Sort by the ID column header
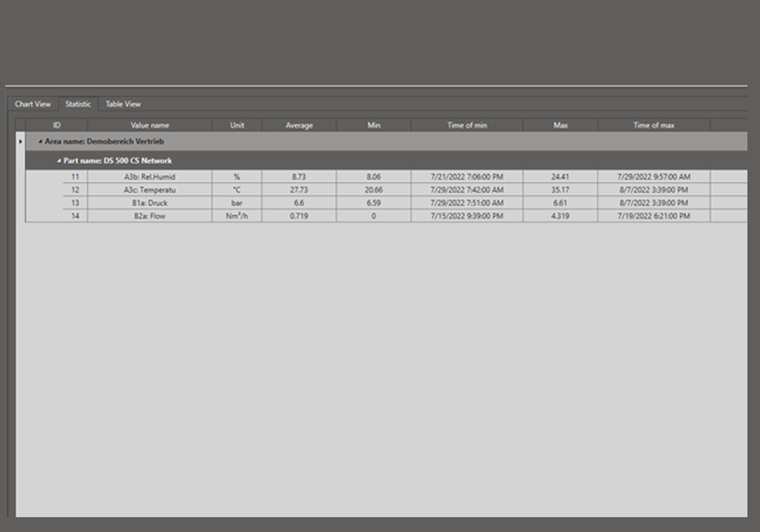The width and height of the screenshot is (760, 532). (56, 125)
